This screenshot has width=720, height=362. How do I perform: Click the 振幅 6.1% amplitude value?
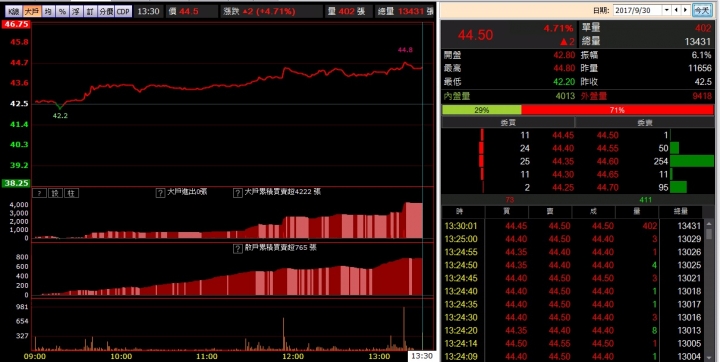pyautogui.click(x=701, y=56)
